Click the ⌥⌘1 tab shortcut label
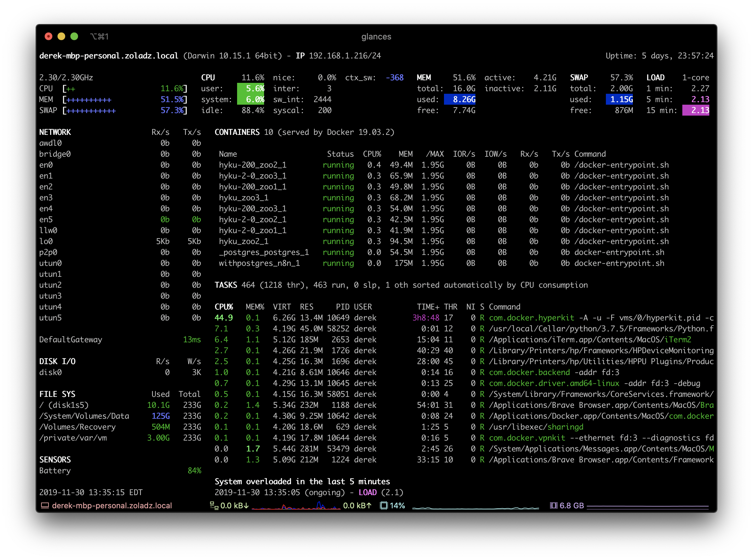 pyautogui.click(x=99, y=37)
